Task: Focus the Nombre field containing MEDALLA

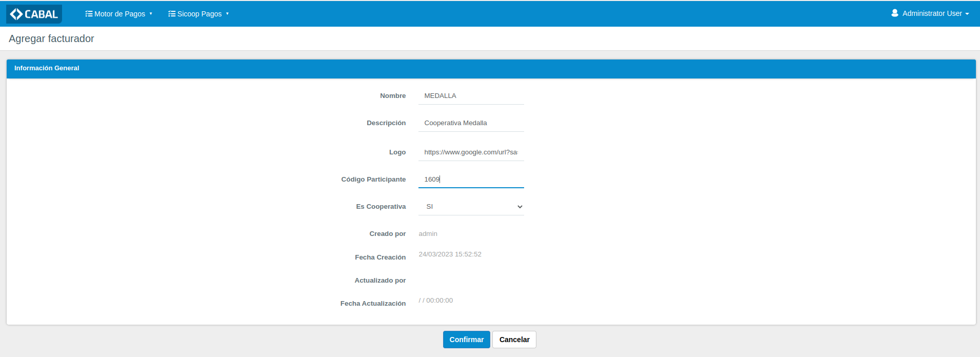Action: coord(471,96)
